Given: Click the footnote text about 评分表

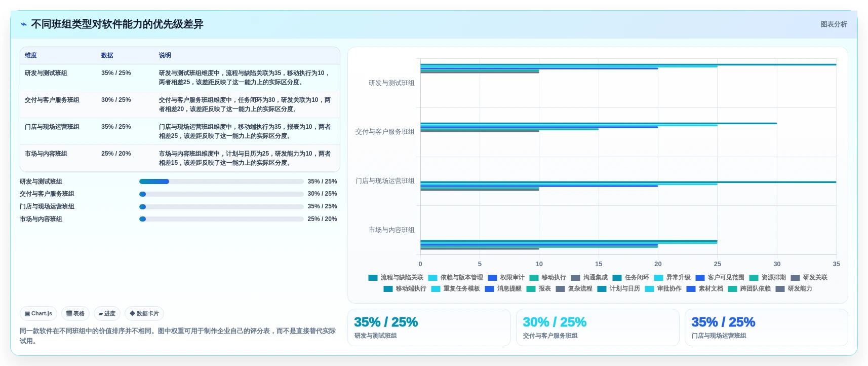Looking at the screenshot, I should point(178,336).
